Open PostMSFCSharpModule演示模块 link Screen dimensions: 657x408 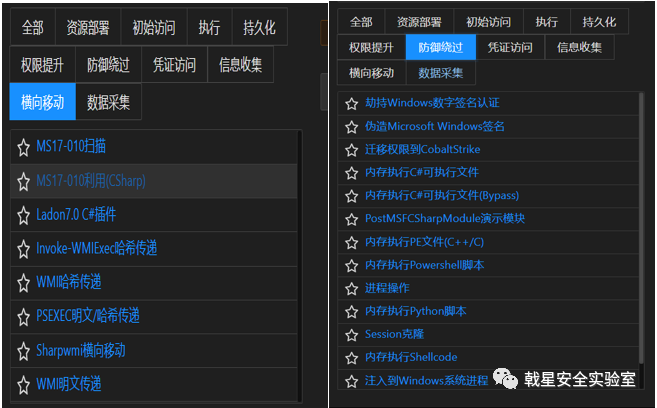point(445,218)
